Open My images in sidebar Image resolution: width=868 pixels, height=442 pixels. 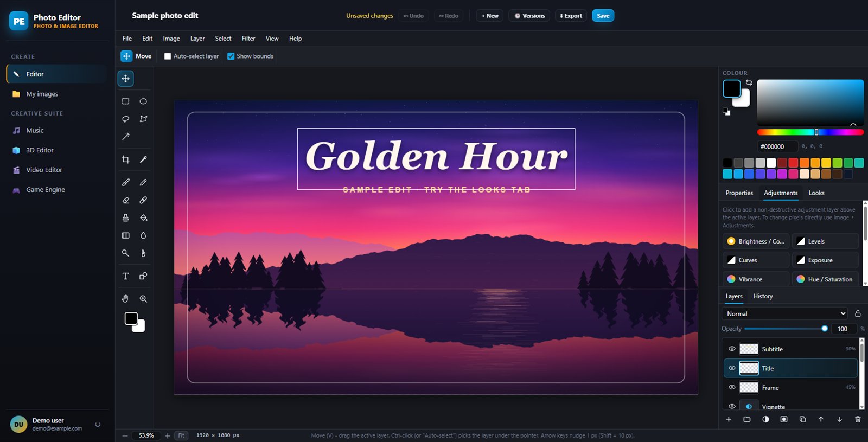tap(57, 94)
